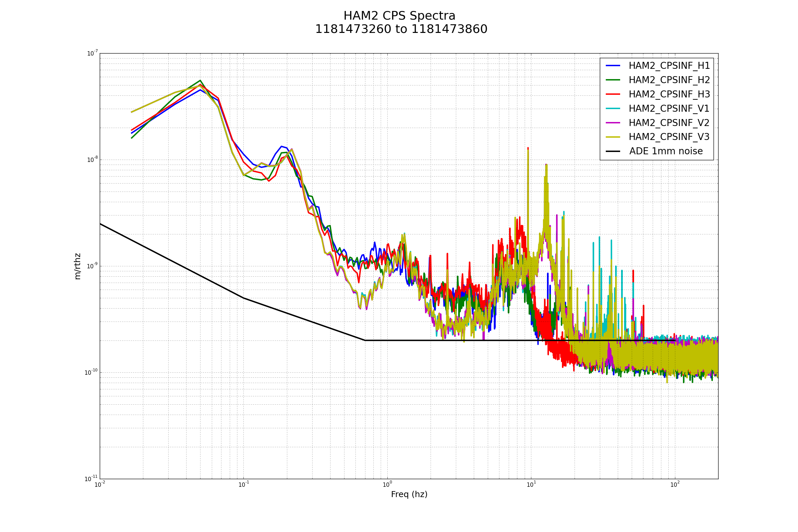Screen dimensions: 798x532
Task: Click the 10^0 x-axis tick label
Action: [x=387, y=484]
